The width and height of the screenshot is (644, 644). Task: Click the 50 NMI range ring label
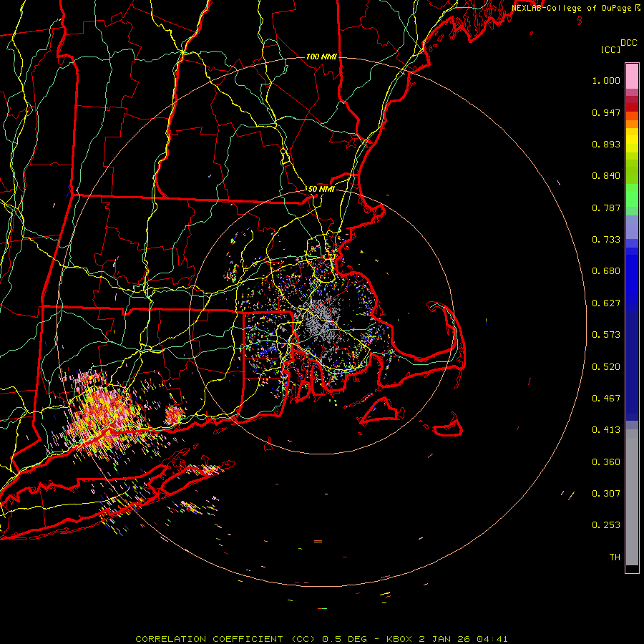click(x=321, y=190)
